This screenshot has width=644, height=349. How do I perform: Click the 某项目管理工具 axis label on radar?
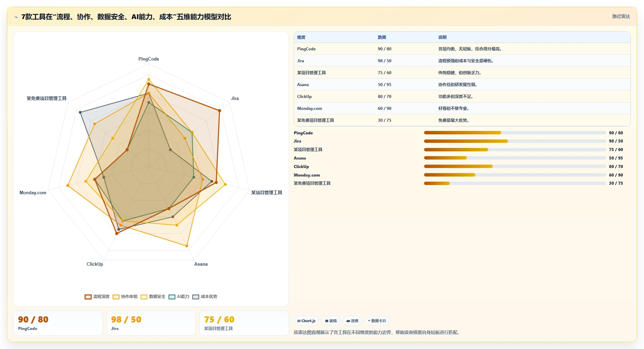(267, 193)
